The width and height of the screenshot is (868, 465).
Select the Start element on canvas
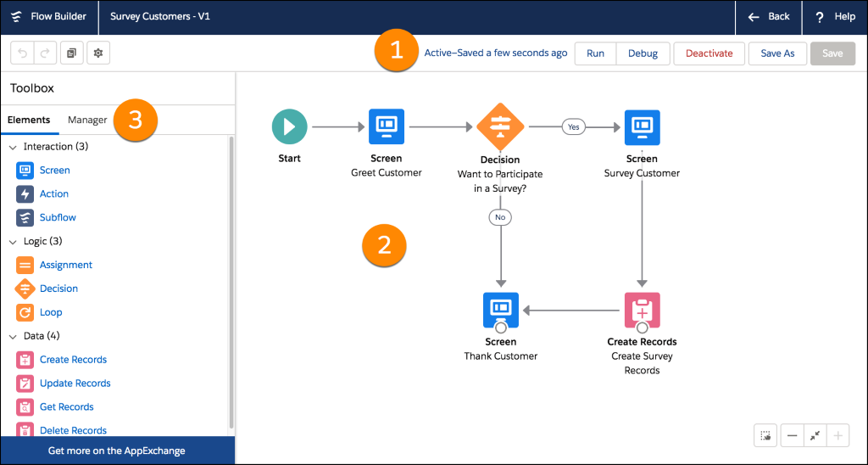(289, 127)
